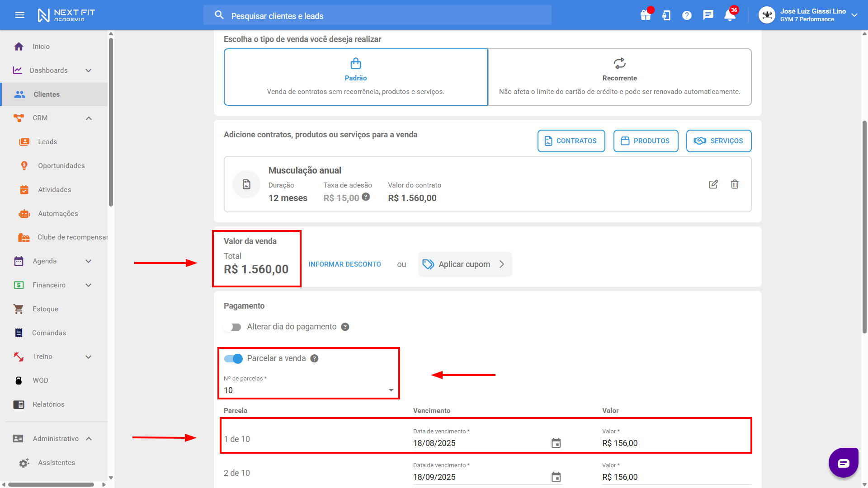
Task: Open the help question mark in header
Action: coord(687,15)
